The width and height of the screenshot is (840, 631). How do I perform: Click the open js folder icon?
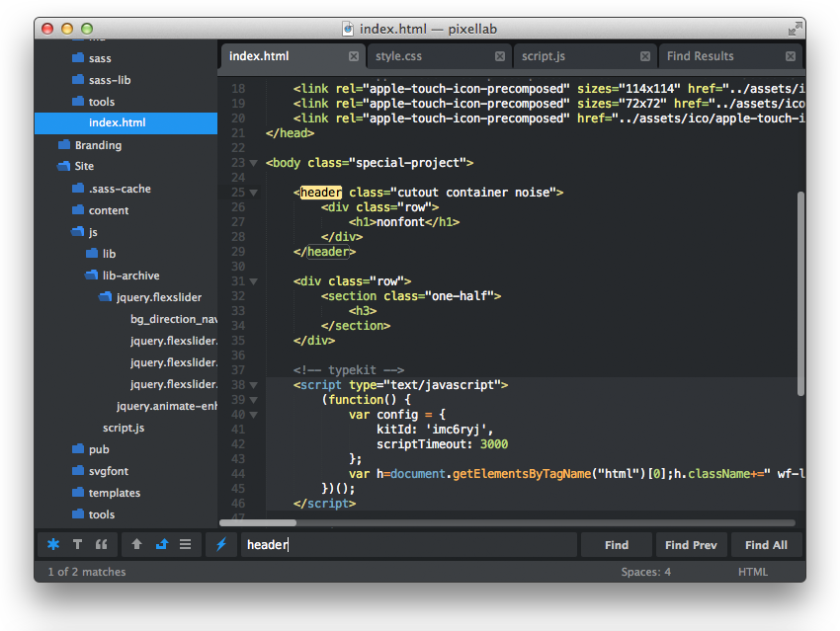78,231
